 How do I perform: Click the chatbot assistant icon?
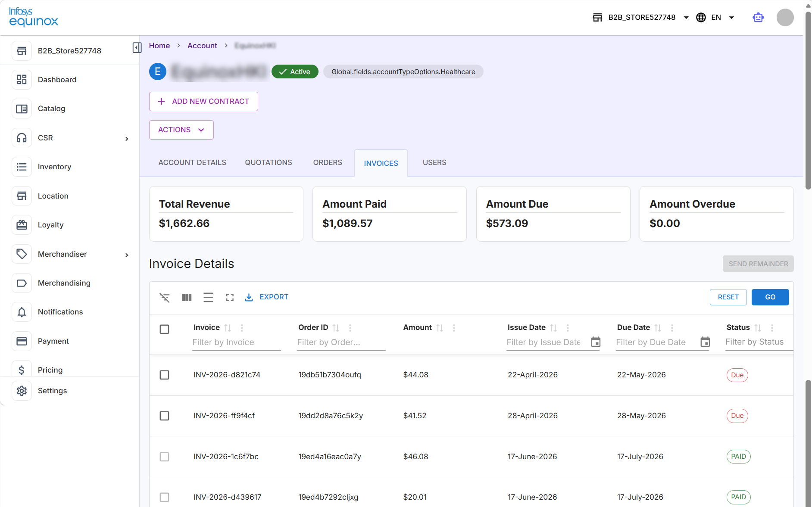click(x=758, y=17)
